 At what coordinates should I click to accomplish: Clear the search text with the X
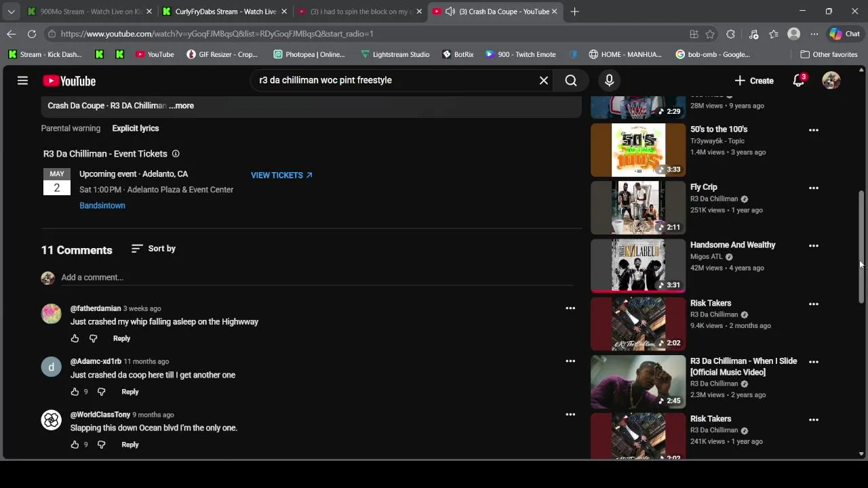pyautogui.click(x=543, y=81)
